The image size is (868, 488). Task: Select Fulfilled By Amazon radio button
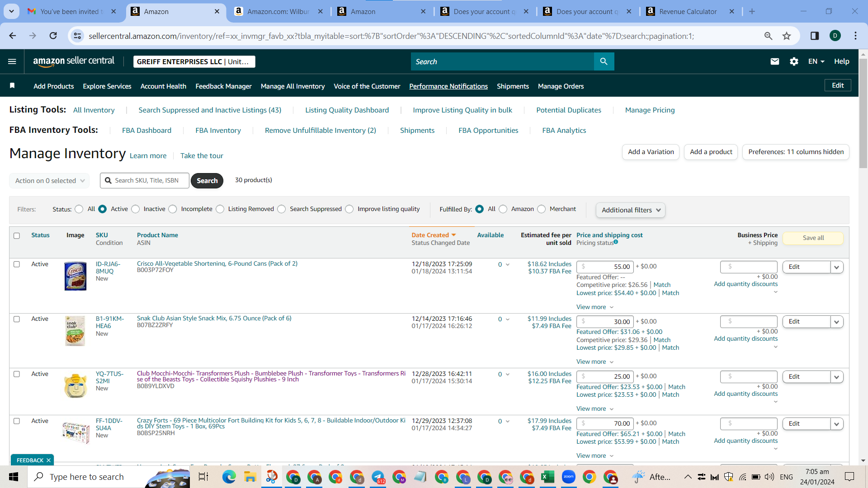point(503,209)
